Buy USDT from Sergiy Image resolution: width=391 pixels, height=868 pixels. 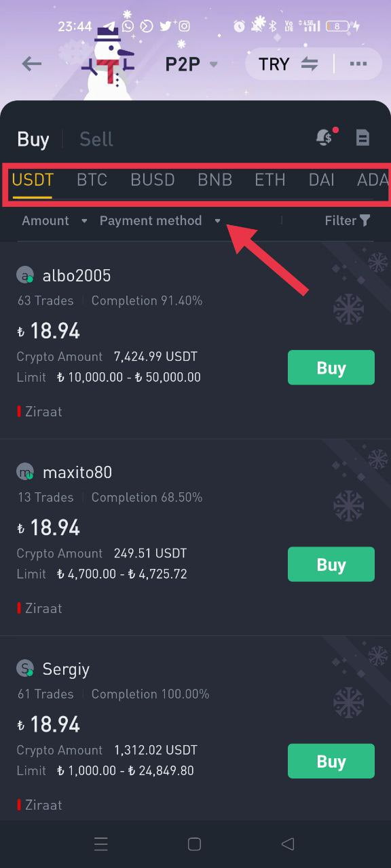pyautogui.click(x=331, y=761)
